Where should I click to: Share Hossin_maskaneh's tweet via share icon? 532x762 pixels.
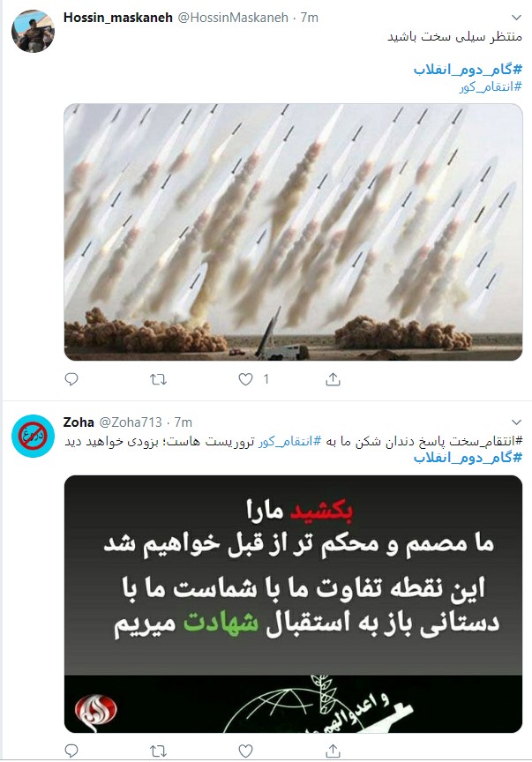333,379
